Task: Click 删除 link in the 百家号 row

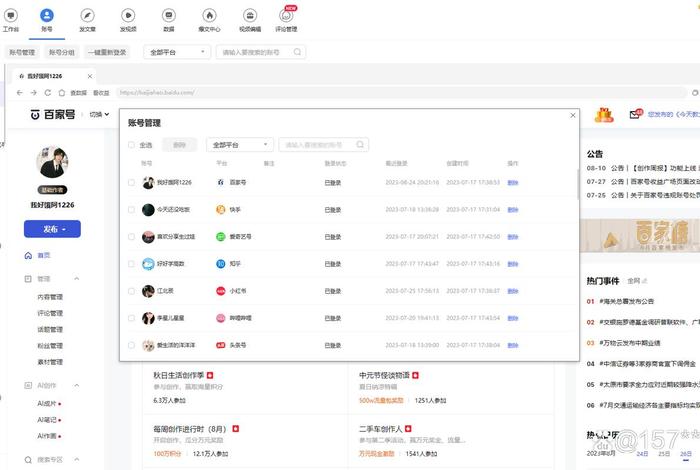Action: (x=512, y=182)
